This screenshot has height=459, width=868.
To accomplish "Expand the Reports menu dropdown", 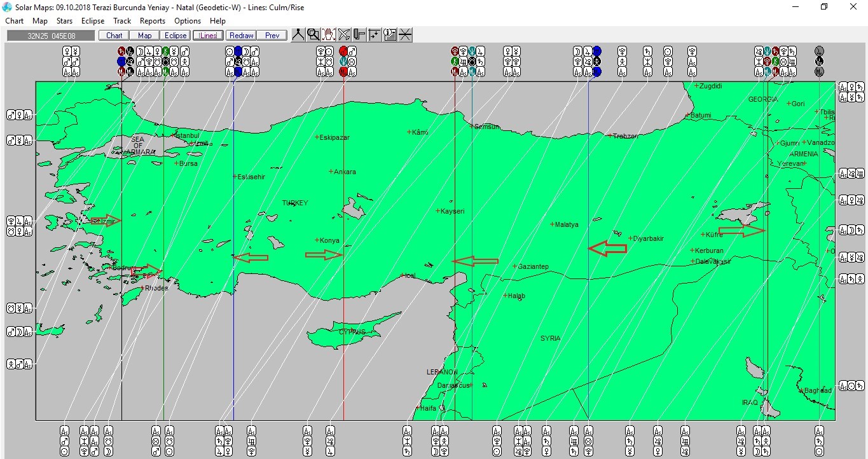I will click(x=153, y=21).
